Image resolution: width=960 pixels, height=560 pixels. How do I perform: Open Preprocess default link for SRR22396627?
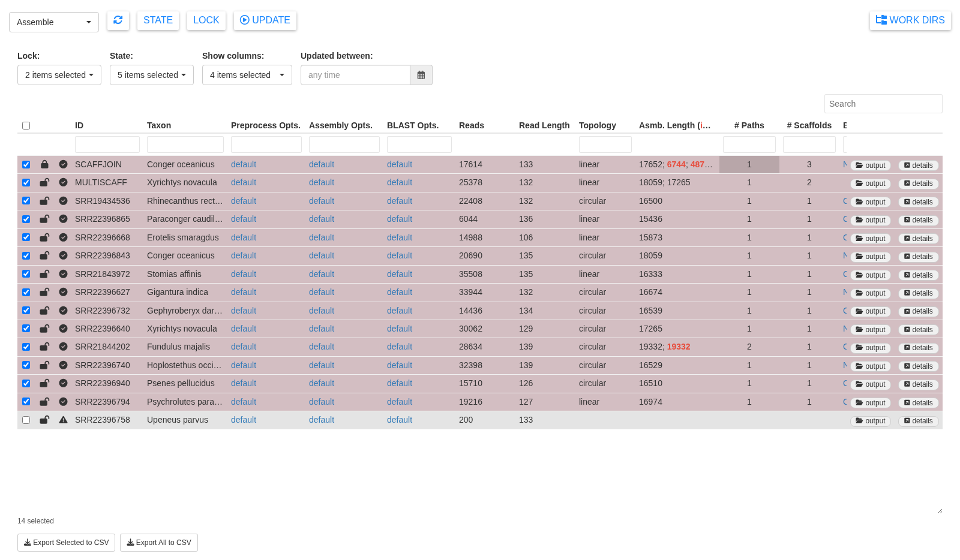tap(244, 292)
